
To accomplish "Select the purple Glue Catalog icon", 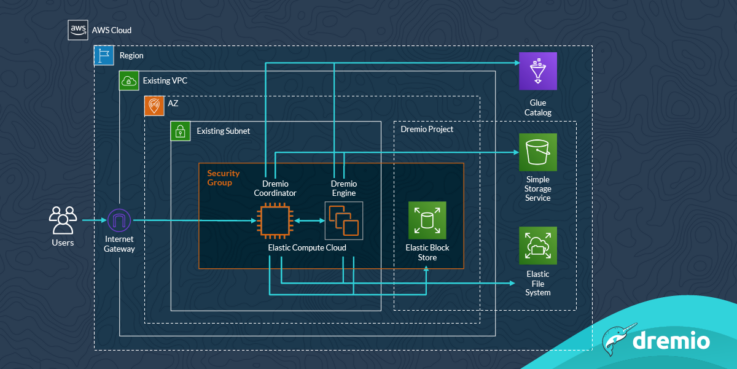I will click(538, 71).
